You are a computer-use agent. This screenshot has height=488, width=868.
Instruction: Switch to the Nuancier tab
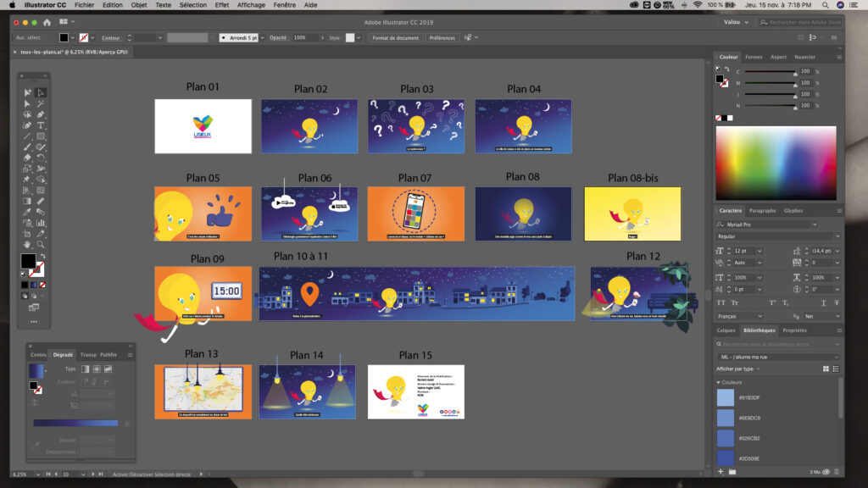click(x=804, y=57)
